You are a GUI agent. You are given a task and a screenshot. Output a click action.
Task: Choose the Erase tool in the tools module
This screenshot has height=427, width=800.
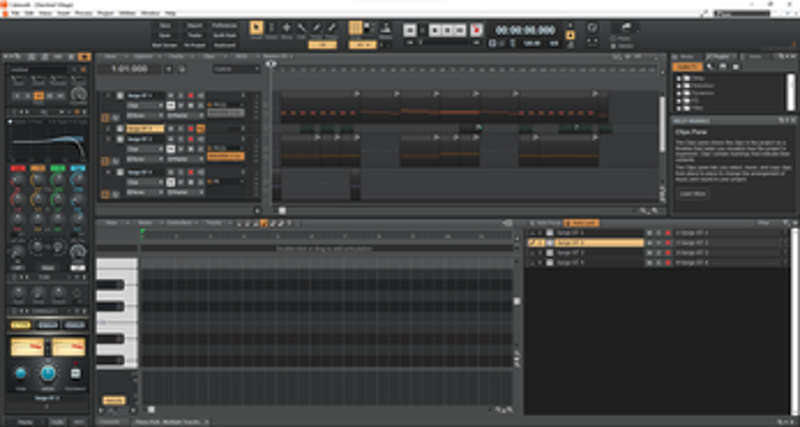332,28
